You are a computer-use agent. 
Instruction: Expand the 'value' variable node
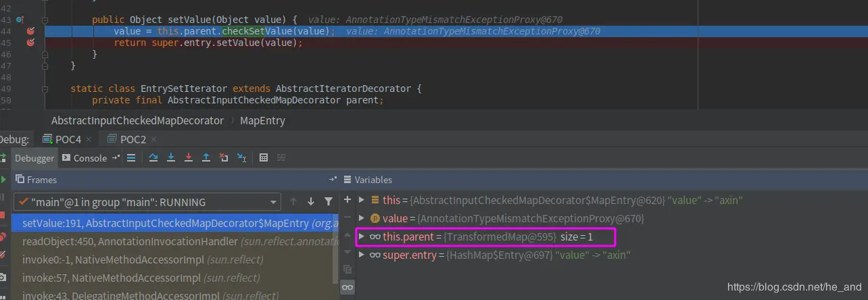coord(361,218)
